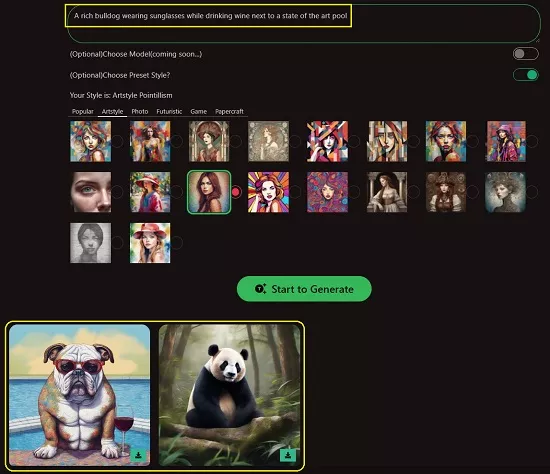Toggle the Choose Model switch
Screen dimensions: 550x474
525,54
